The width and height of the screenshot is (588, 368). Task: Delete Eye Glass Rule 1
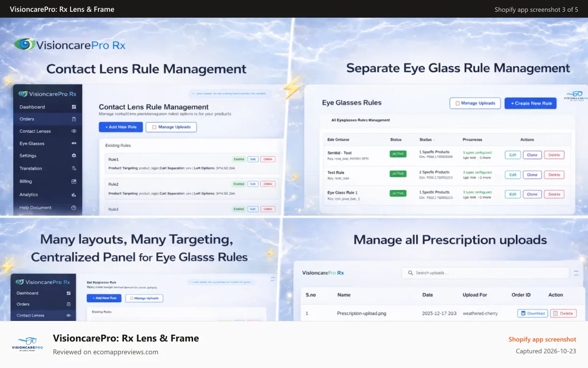pyautogui.click(x=554, y=194)
